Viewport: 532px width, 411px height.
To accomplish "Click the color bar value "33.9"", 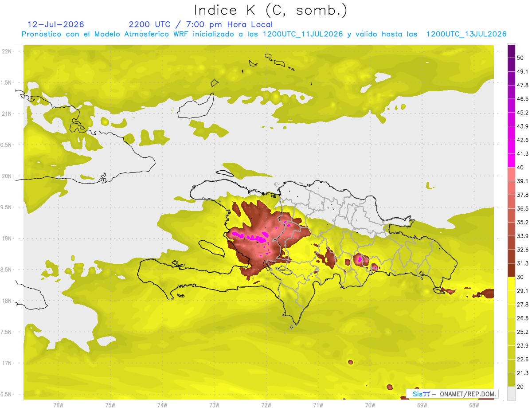I will click(x=523, y=236).
